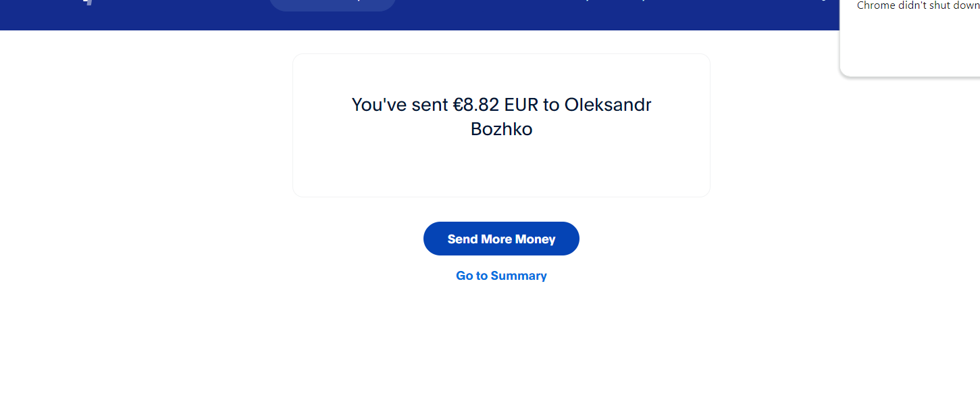Image resolution: width=980 pixels, height=417 pixels.
Task: Click the EUR currency code text
Action: [522, 105]
